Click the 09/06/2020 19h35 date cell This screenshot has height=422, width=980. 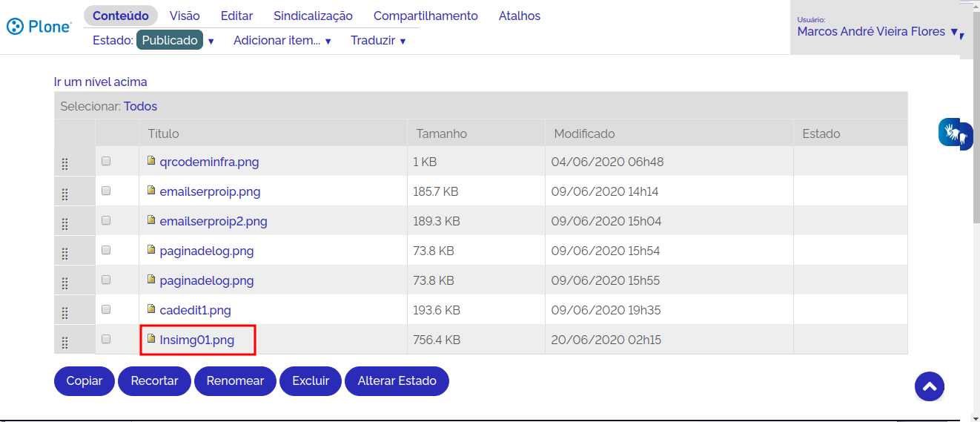point(669,310)
